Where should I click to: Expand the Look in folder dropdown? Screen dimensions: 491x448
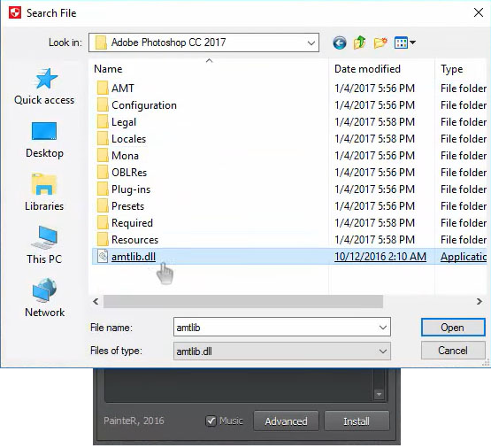pos(311,42)
